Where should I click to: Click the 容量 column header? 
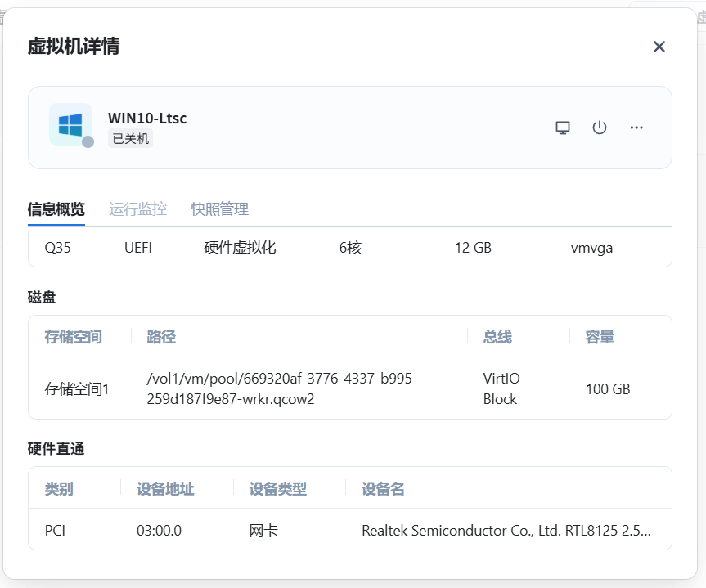(x=600, y=337)
